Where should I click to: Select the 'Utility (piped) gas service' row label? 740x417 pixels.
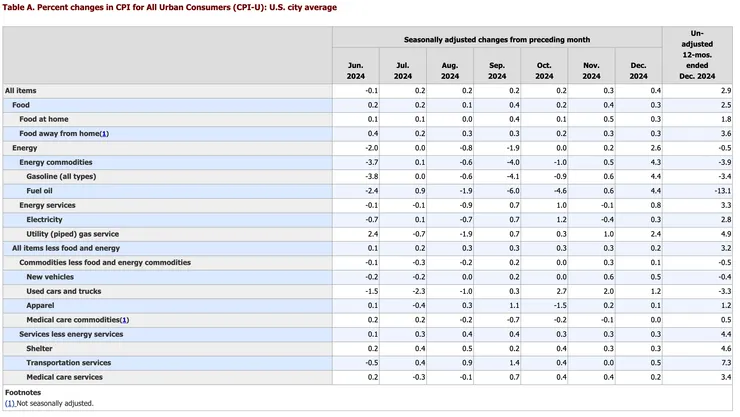tap(73, 234)
